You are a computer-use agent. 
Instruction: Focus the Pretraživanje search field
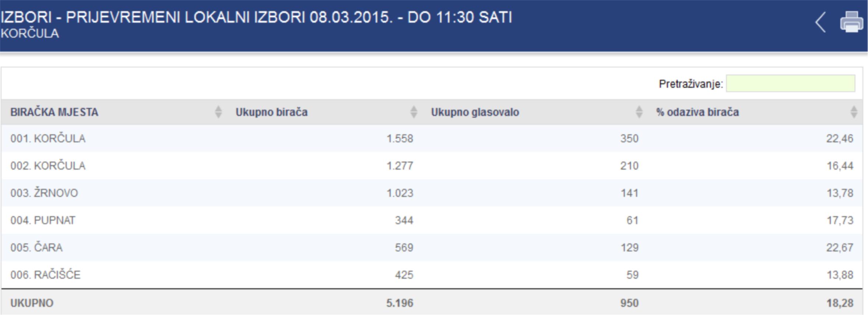790,84
